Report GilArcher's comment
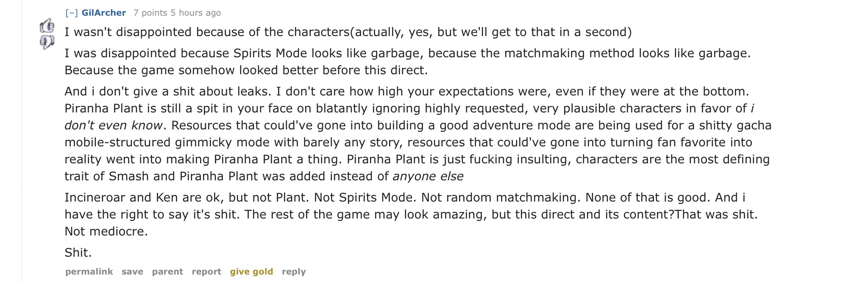 pyautogui.click(x=206, y=272)
